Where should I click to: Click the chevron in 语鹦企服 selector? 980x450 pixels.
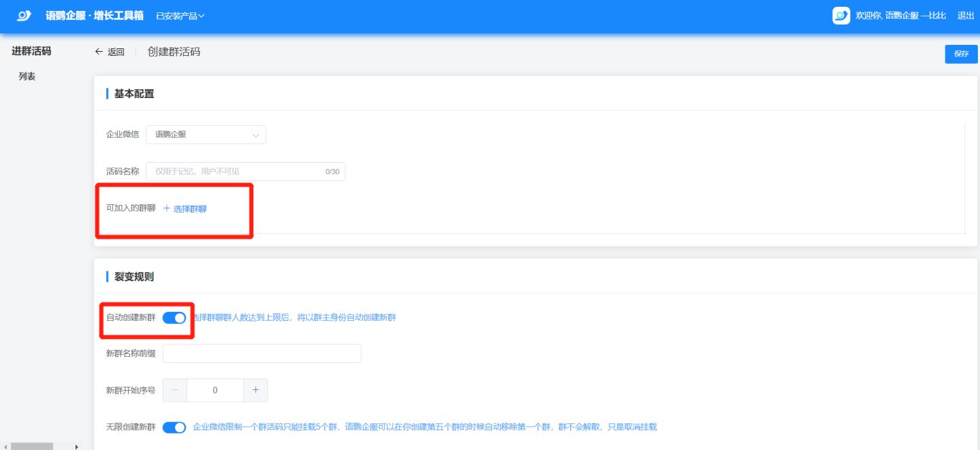point(256,135)
